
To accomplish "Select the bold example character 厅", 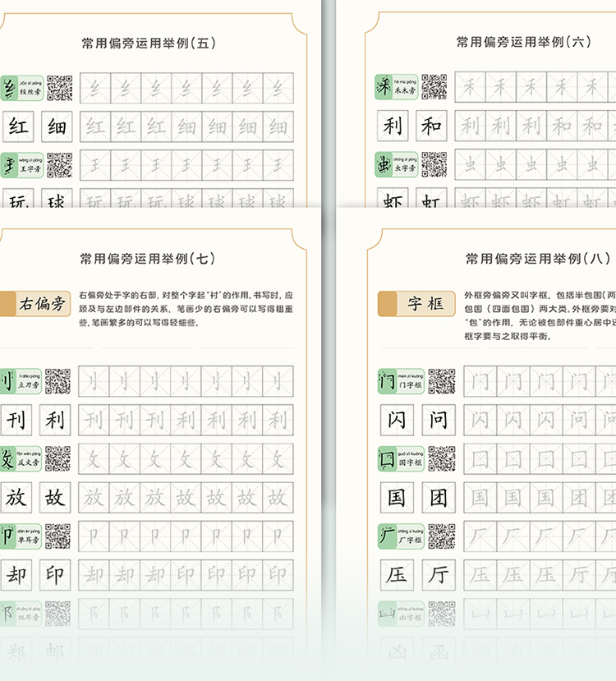I will pyautogui.click(x=439, y=575).
